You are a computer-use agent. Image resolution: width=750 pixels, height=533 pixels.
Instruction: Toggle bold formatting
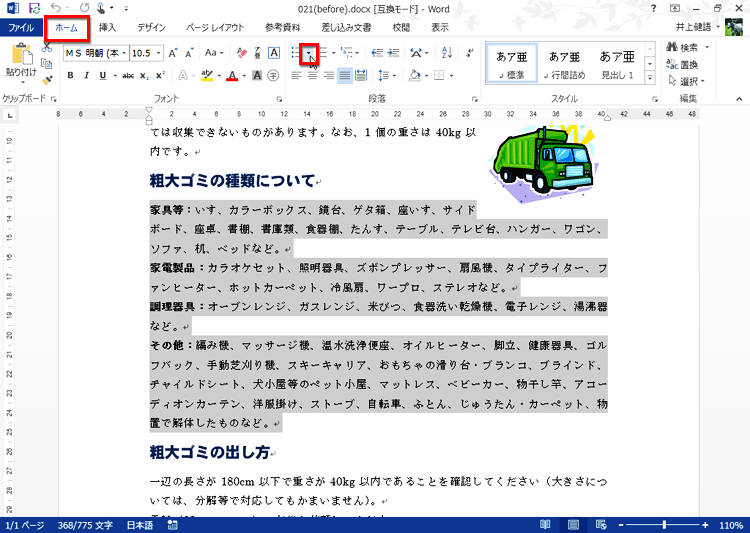click(70, 76)
